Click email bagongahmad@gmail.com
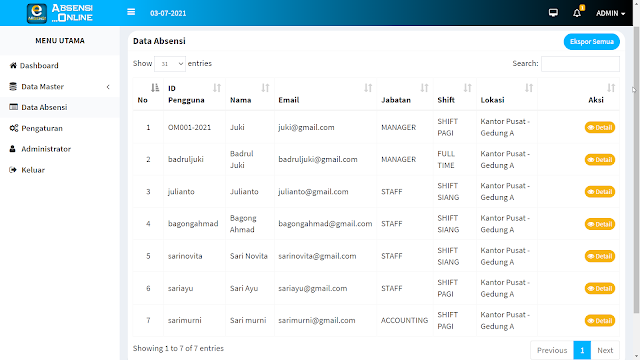 click(325, 224)
